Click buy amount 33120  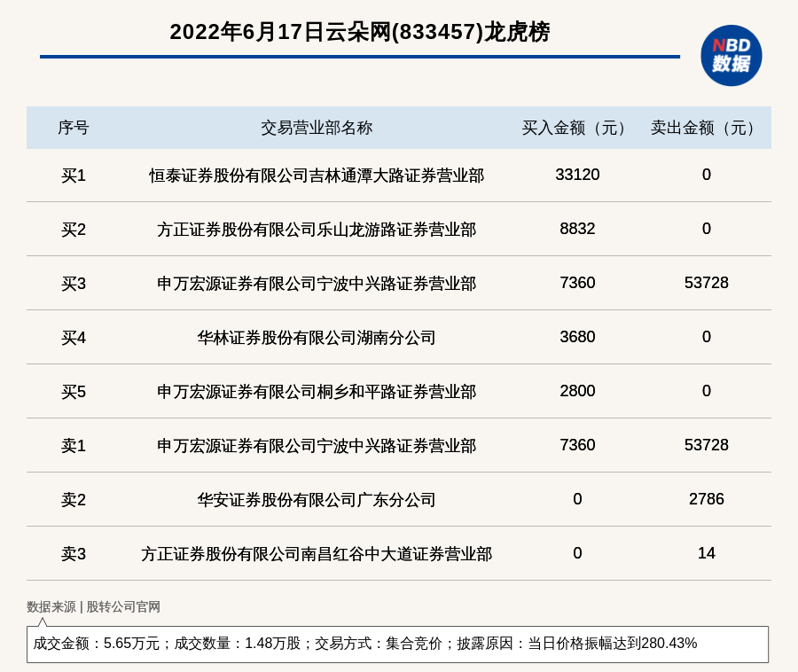[577, 175]
